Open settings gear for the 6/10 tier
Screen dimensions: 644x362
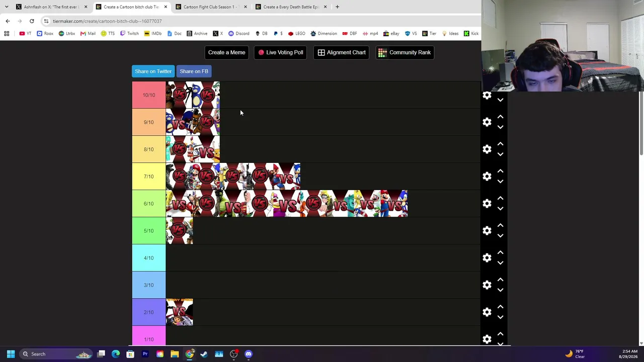pos(487,204)
